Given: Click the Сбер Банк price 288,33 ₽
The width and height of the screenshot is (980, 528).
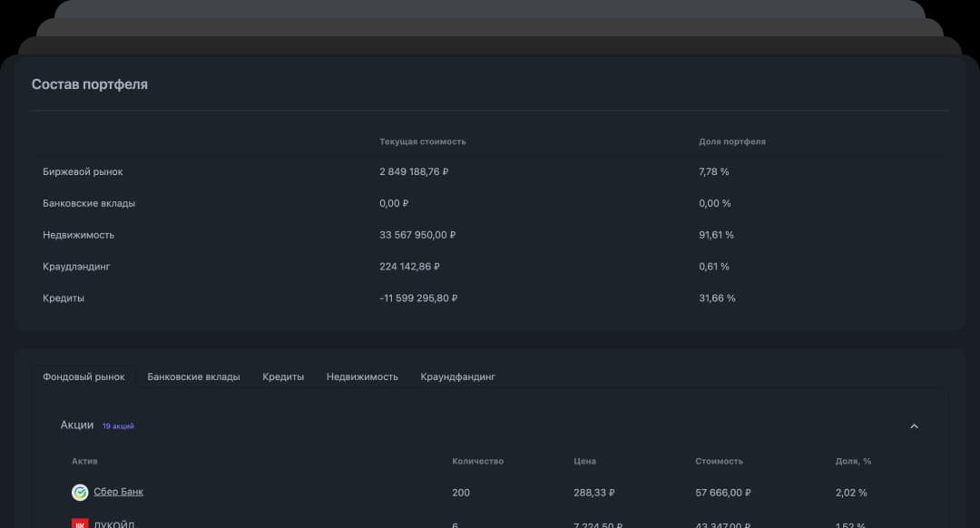Looking at the screenshot, I should click(x=593, y=493).
